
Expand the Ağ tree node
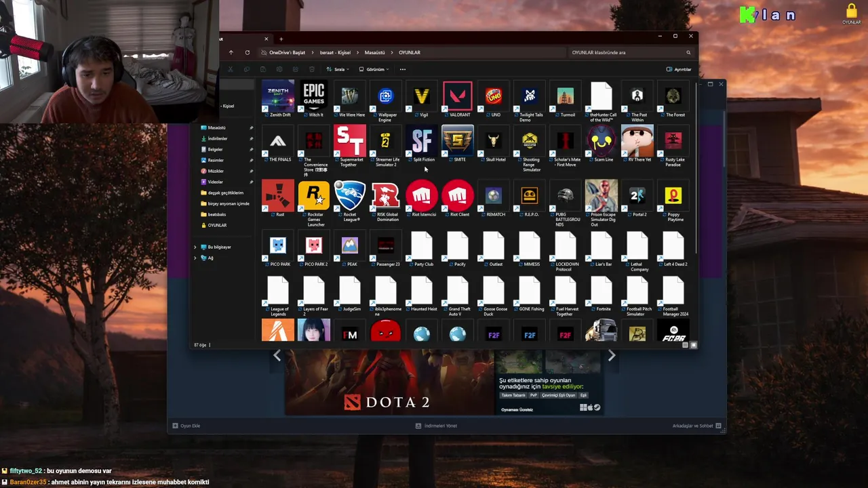[195, 258]
